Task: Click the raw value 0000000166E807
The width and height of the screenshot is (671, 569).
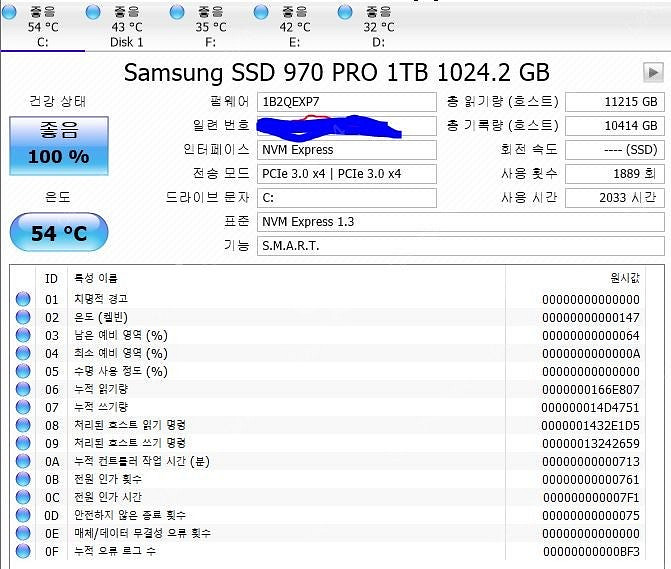Action: (591, 389)
